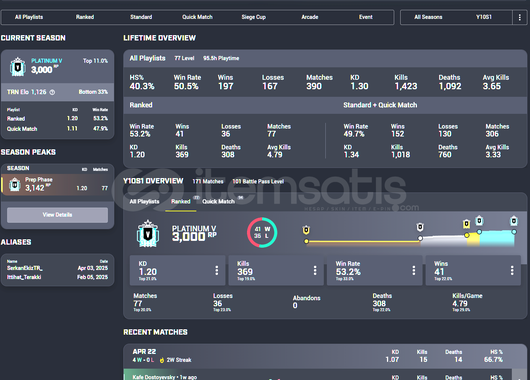The image size is (530, 380).
Task: Select the Arcade playlist filter
Action: point(310,17)
